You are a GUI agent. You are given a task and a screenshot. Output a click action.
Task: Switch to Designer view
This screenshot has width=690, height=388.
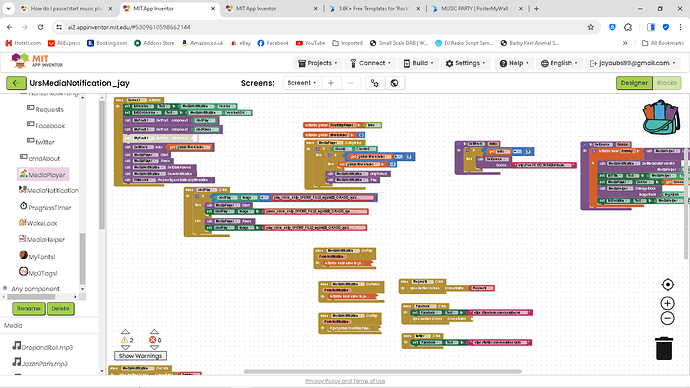(634, 83)
